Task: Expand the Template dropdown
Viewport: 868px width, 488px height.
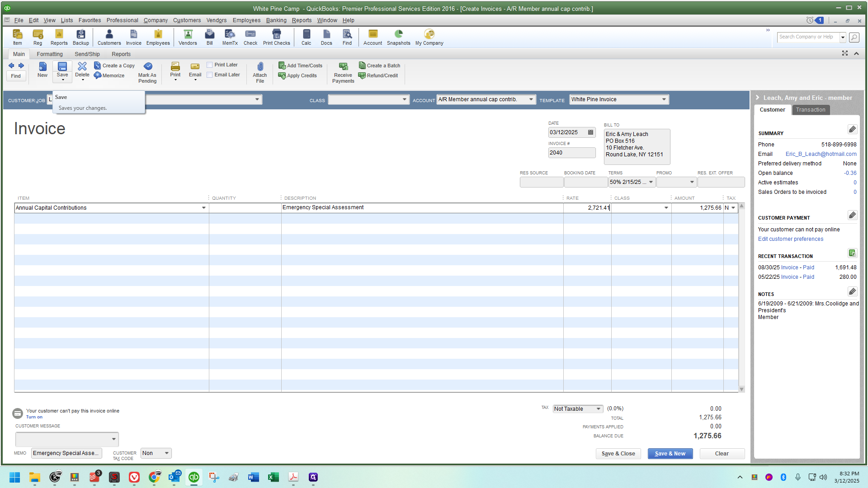Action: [x=664, y=99]
